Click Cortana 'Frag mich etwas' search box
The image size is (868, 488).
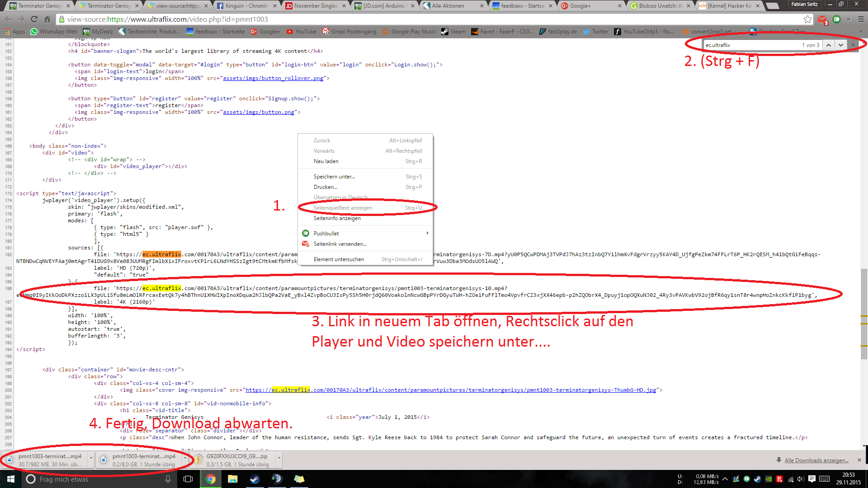pyautogui.click(x=99, y=479)
